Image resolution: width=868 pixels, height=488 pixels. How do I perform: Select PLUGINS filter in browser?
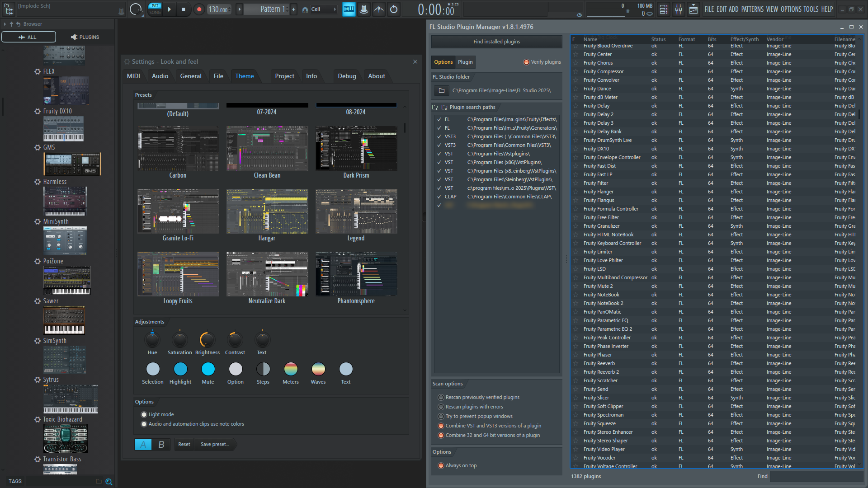click(x=85, y=37)
